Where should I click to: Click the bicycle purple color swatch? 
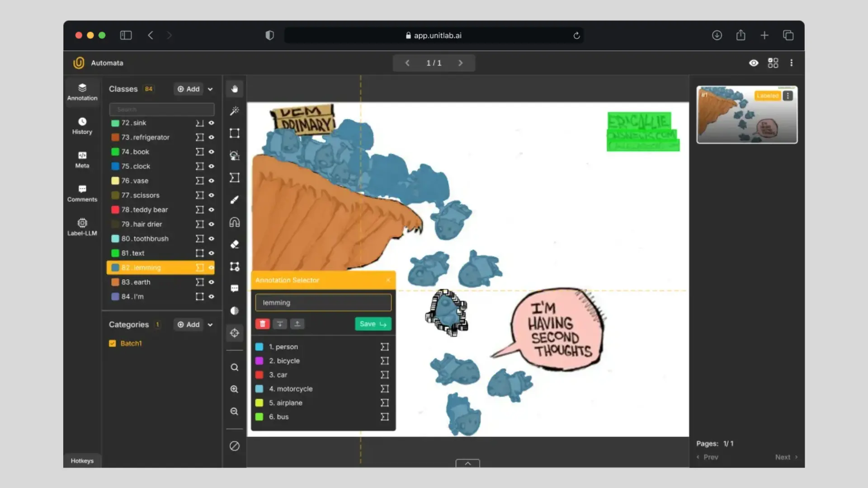pos(259,361)
